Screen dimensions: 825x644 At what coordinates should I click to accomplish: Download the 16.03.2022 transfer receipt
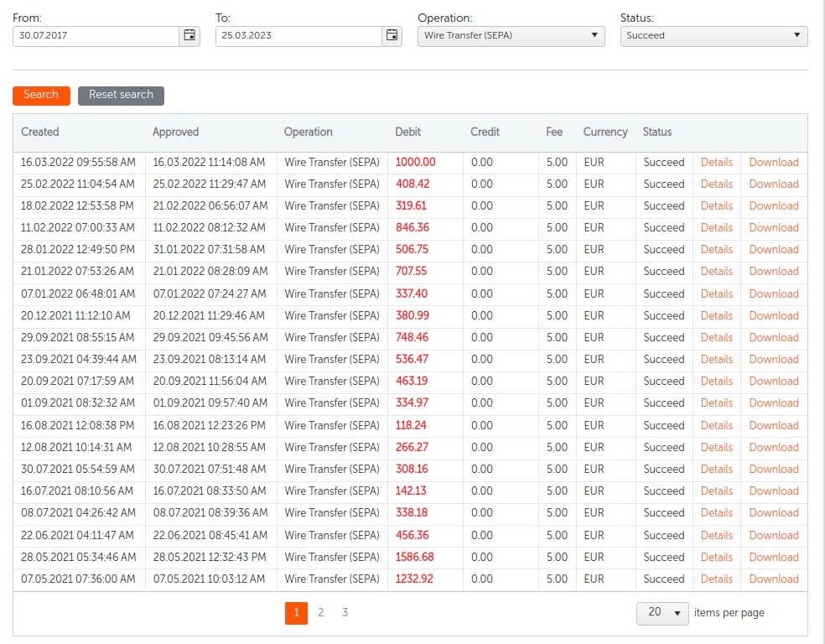pyautogui.click(x=773, y=163)
